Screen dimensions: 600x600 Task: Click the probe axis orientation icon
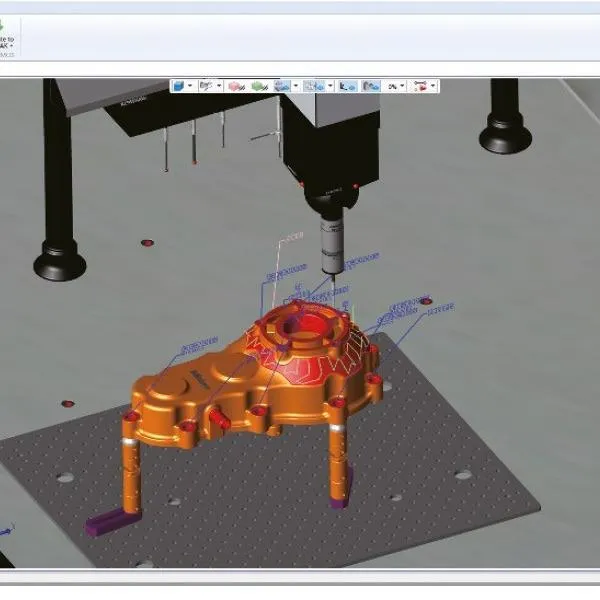[207, 87]
